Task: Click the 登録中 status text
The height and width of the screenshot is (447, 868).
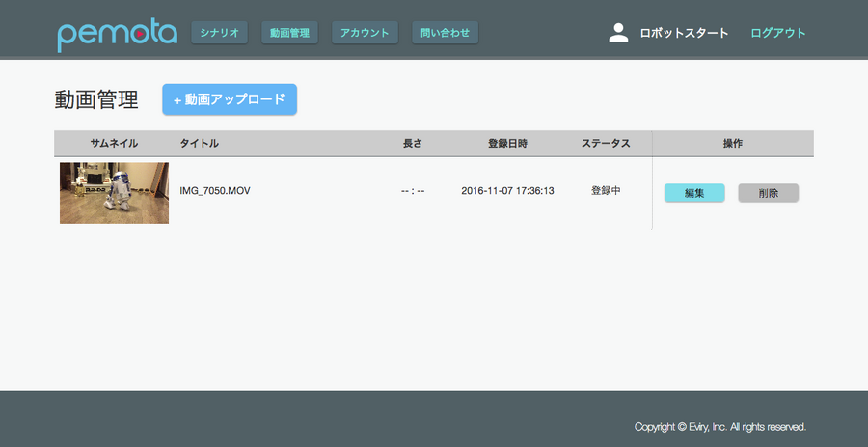Action: (606, 191)
